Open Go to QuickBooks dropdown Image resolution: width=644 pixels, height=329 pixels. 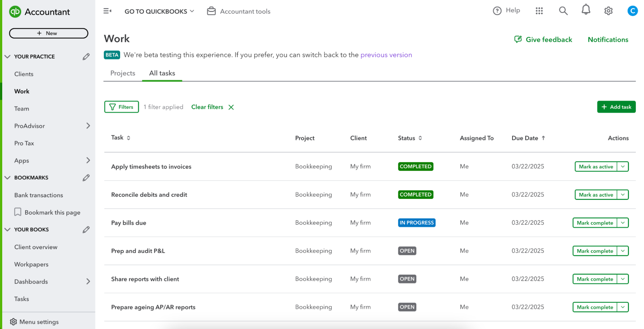click(x=159, y=11)
